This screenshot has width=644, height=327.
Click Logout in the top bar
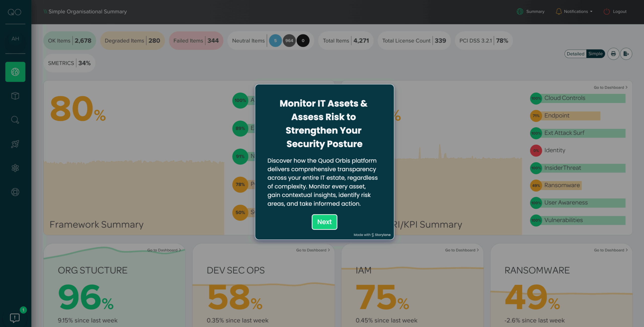(615, 12)
